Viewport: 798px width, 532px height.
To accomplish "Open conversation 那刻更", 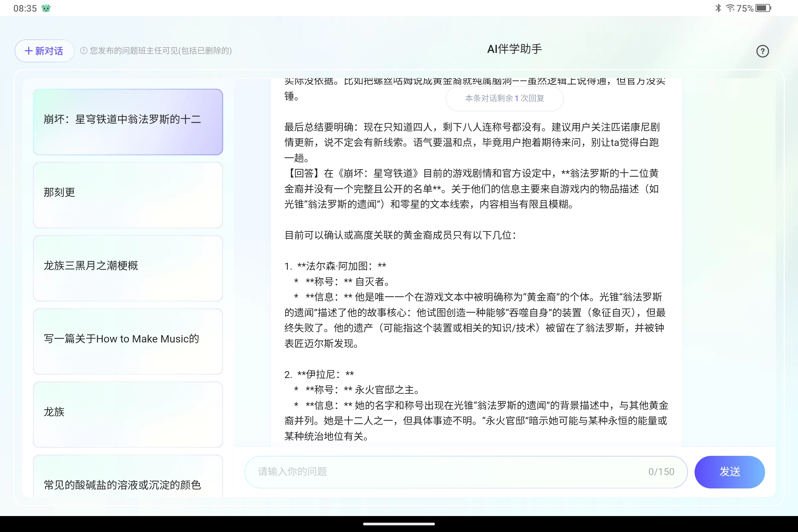I will pyautogui.click(x=128, y=195).
